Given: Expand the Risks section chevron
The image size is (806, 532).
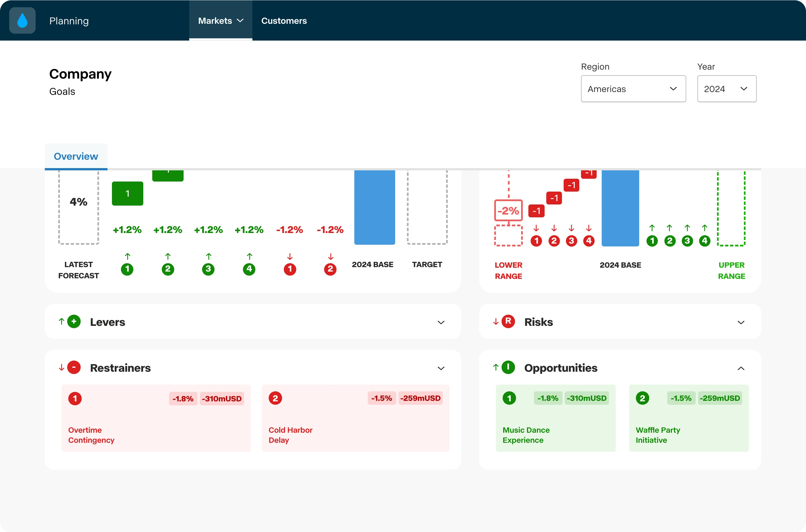Looking at the screenshot, I should click(741, 322).
